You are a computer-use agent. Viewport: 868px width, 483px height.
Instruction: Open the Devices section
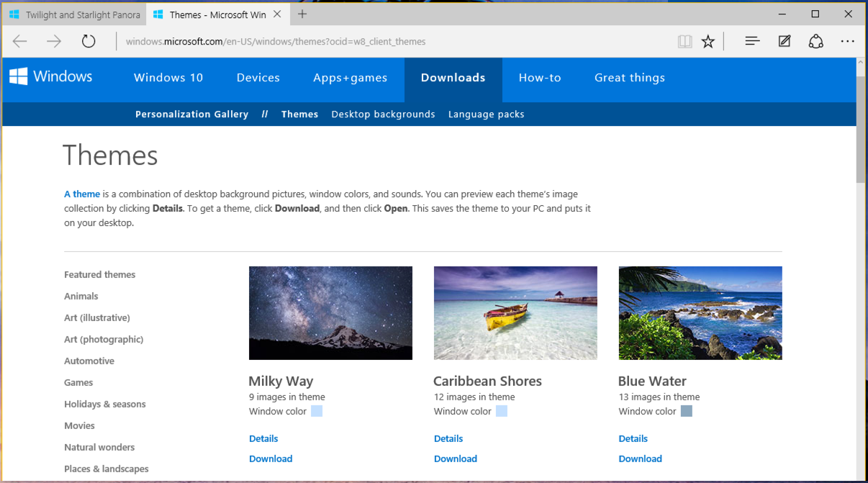258,78
